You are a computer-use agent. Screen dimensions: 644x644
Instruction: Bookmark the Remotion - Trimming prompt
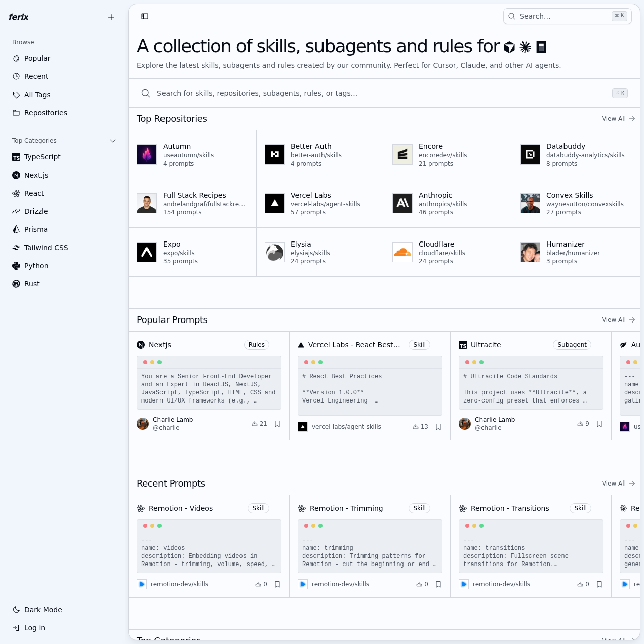pyautogui.click(x=438, y=584)
